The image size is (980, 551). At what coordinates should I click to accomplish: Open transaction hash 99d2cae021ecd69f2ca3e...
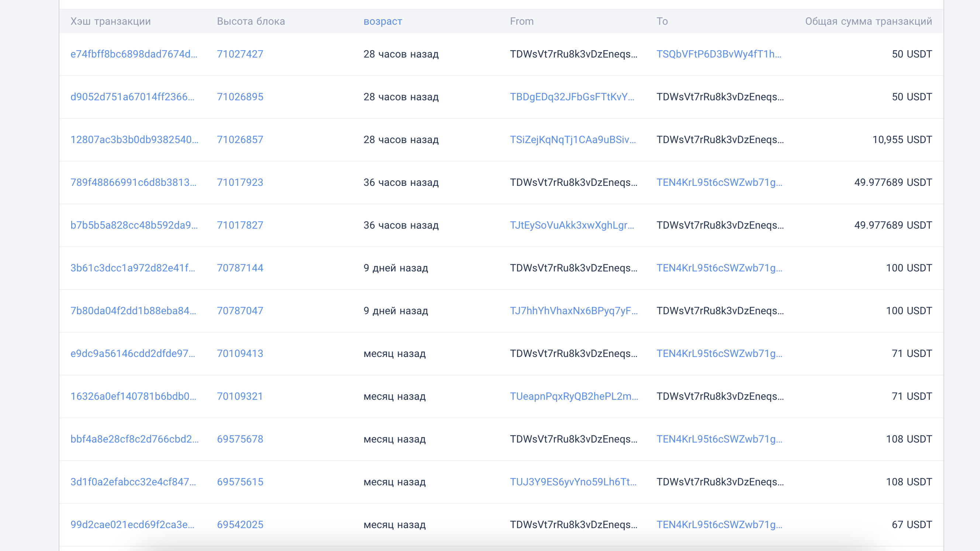pyautogui.click(x=132, y=525)
